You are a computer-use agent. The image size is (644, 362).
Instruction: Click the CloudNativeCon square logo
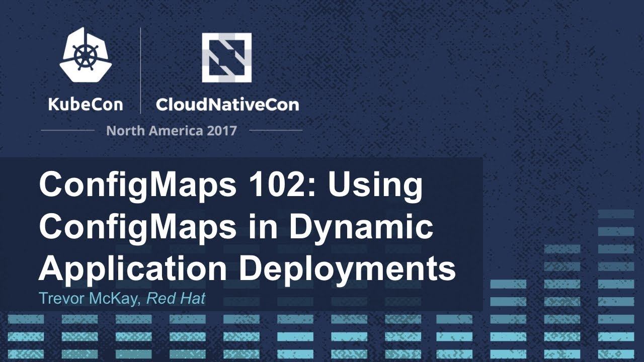[227, 57]
